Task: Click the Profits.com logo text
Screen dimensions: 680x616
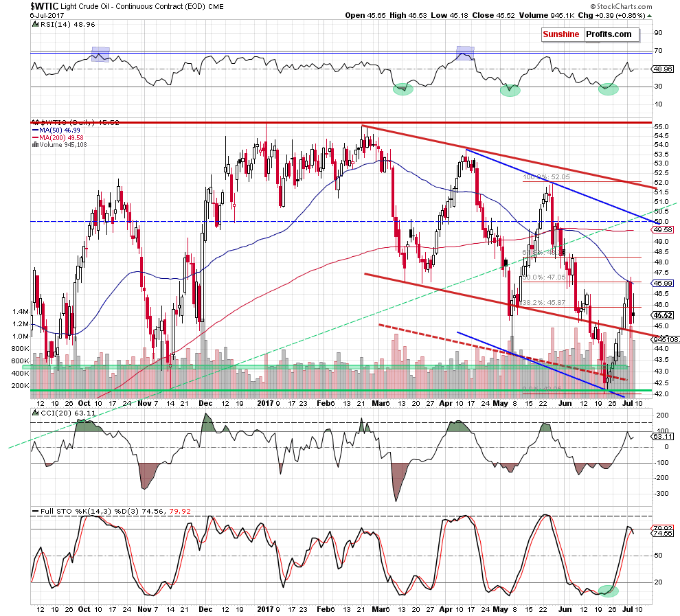Action: point(609,34)
